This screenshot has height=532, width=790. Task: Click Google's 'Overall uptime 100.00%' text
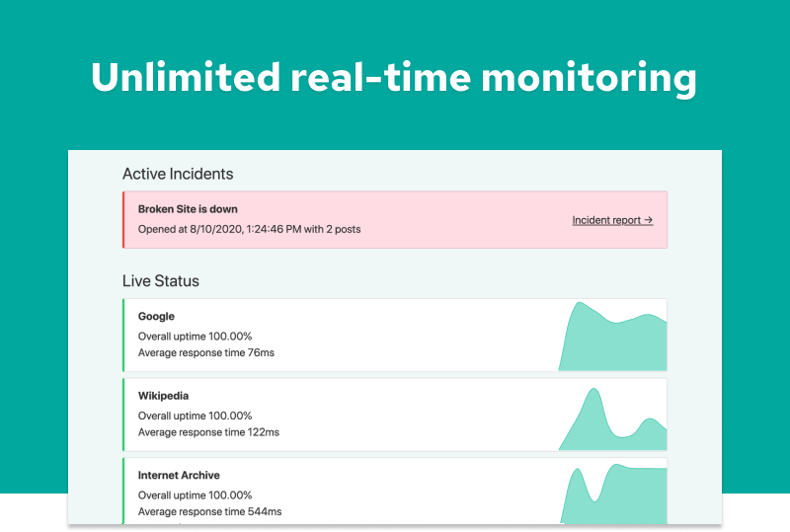tap(195, 336)
